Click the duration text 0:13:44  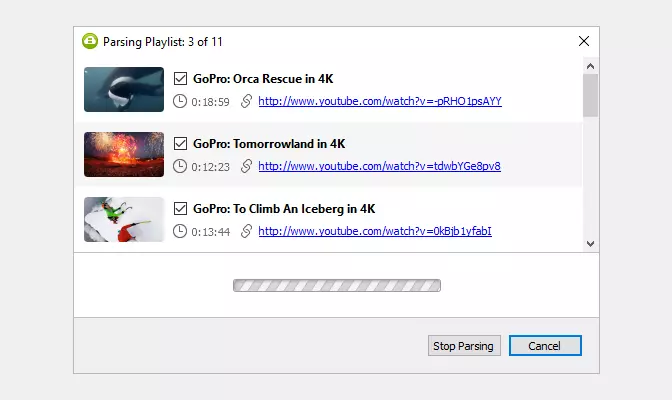pos(210,232)
